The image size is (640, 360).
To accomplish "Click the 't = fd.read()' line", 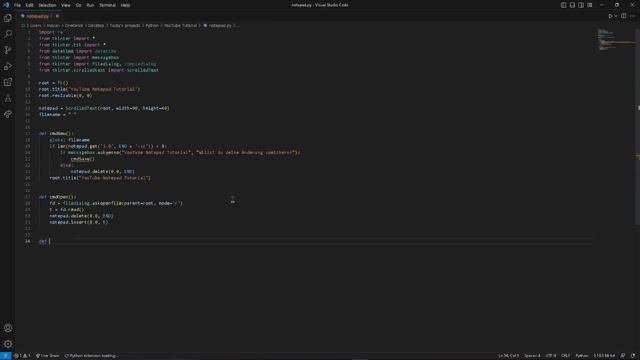I will [67, 210].
